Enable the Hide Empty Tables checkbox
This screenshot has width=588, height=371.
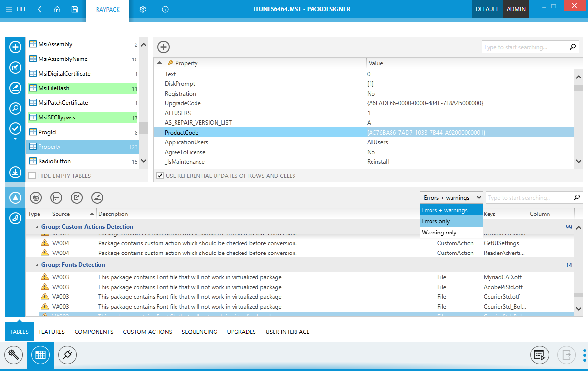pos(32,176)
